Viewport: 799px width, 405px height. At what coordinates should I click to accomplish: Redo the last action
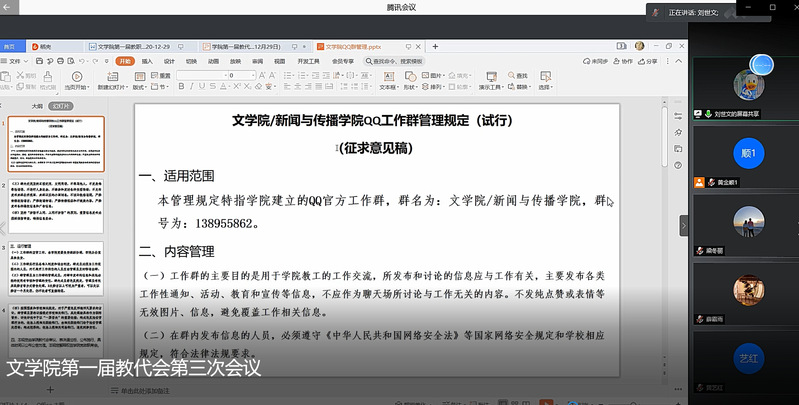(95, 61)
